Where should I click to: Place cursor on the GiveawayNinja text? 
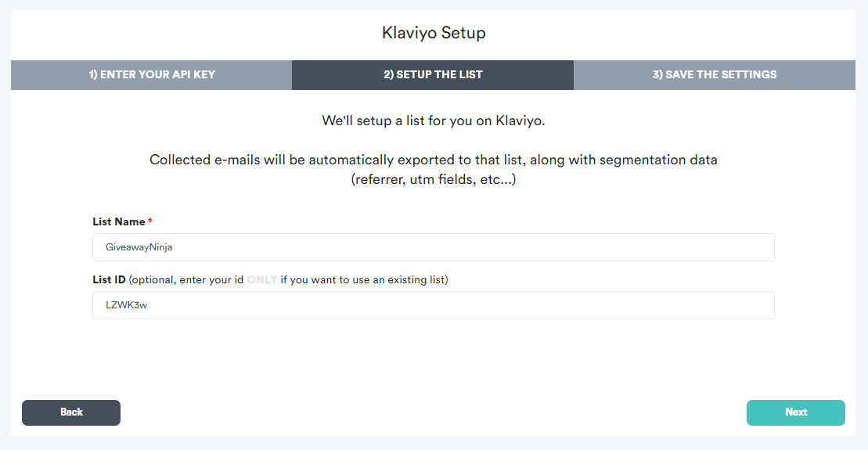coord(139,247)
